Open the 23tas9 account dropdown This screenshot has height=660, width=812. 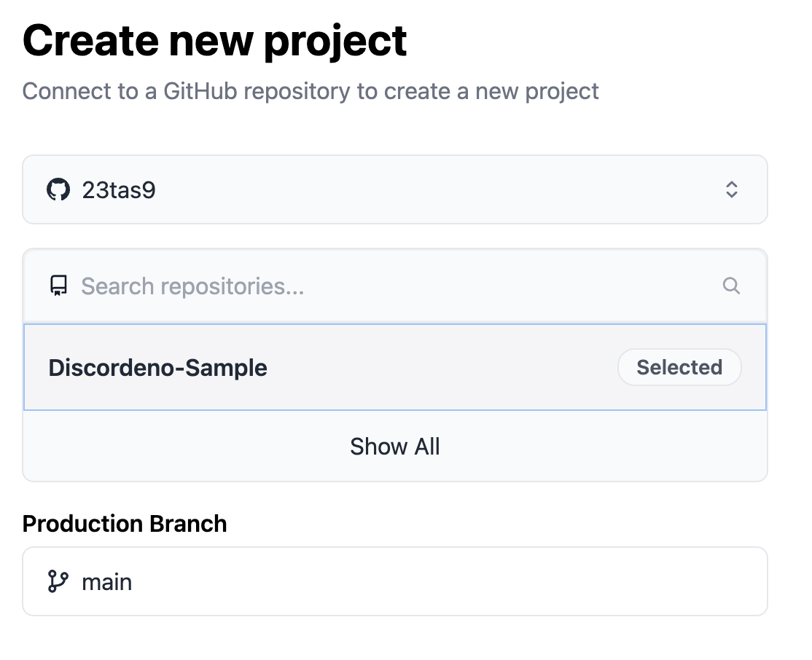coord(394,190)
